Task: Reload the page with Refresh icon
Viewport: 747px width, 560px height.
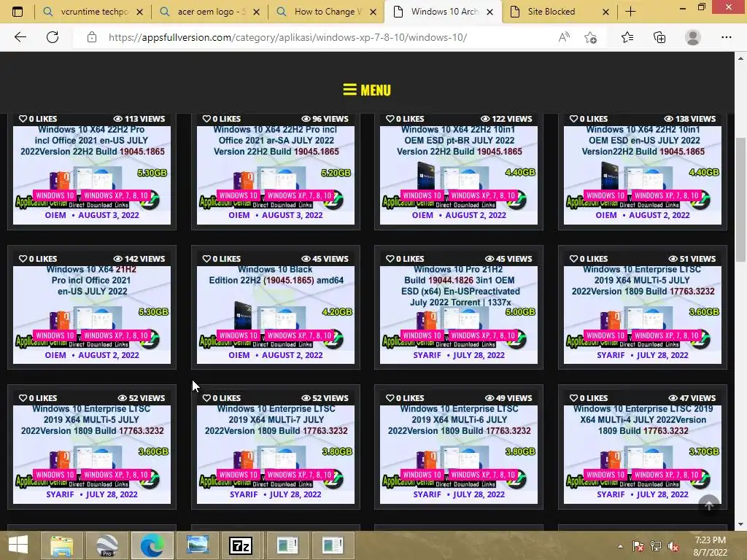Action: click(53, 37)
